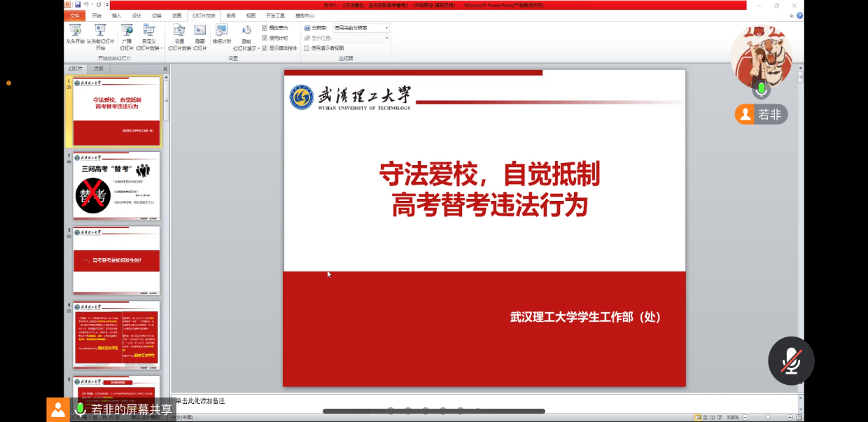Switch to Design tab (设计)
This screenshot has width=868, height=422.
pyautogui.click(x=136, y=15)
